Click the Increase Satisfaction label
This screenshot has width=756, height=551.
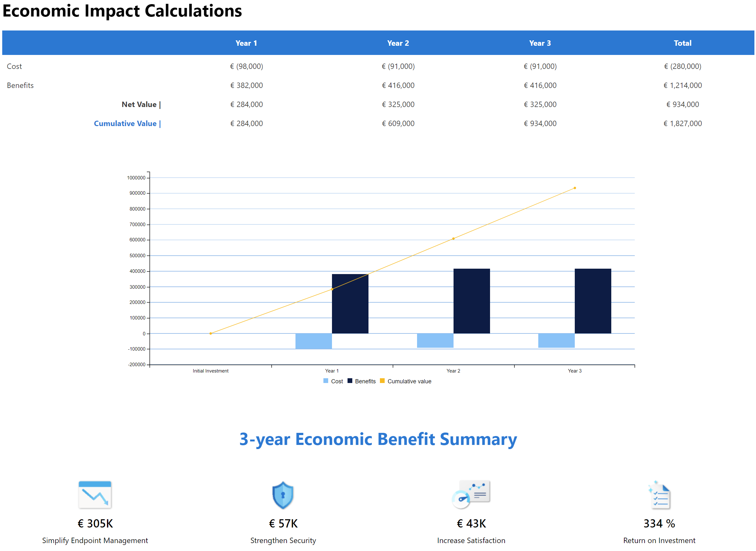(x=471, y=541)
